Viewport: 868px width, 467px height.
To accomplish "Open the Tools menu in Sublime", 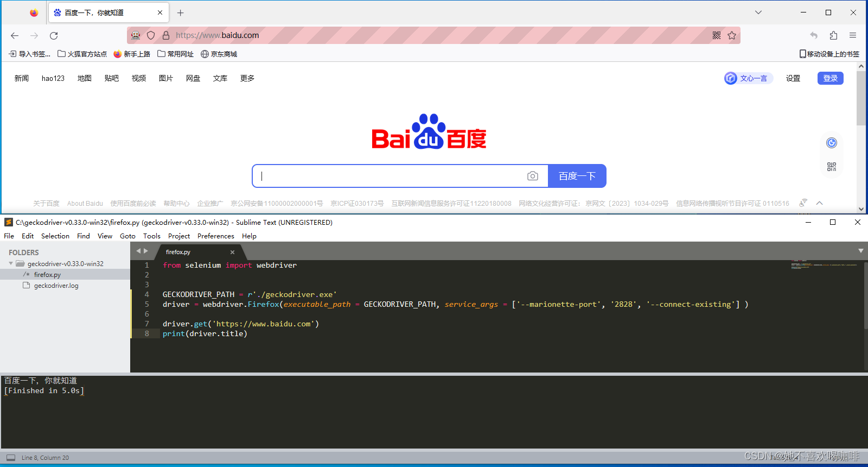I will (x=152, y=236).
